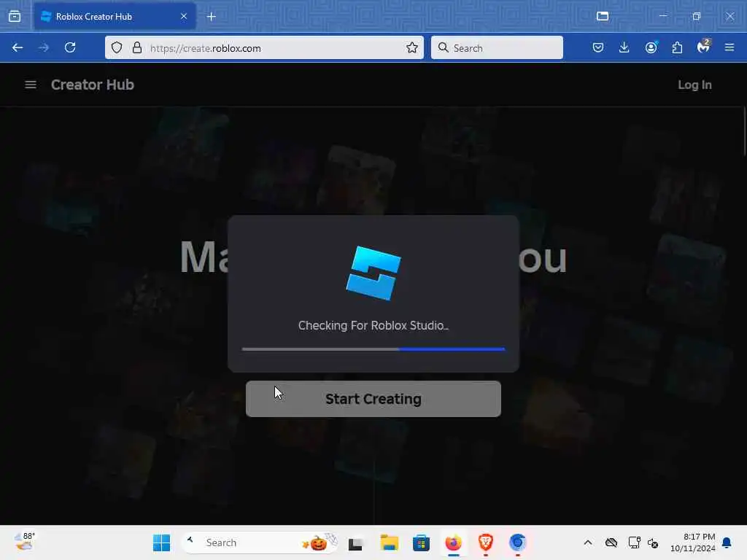The image size is (747, 560).
Task: Close the Roblox Creator Hub tab
Action: [184, 17]
